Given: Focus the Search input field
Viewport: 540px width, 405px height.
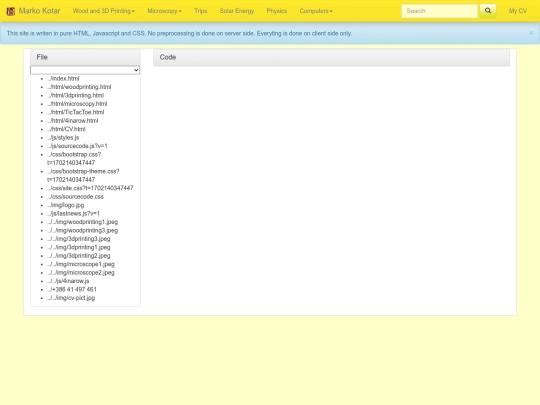Looking at the screenshot, I should click(x=439, y=11).
